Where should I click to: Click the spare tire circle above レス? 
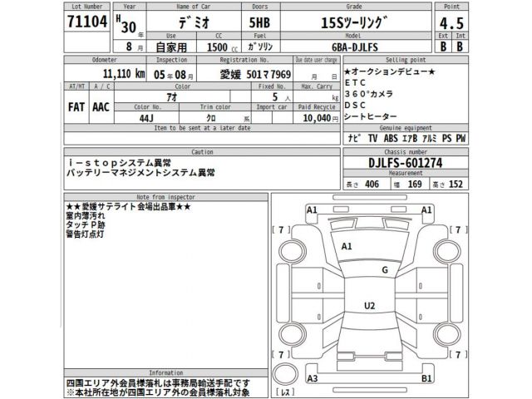[x=286, y=374]
